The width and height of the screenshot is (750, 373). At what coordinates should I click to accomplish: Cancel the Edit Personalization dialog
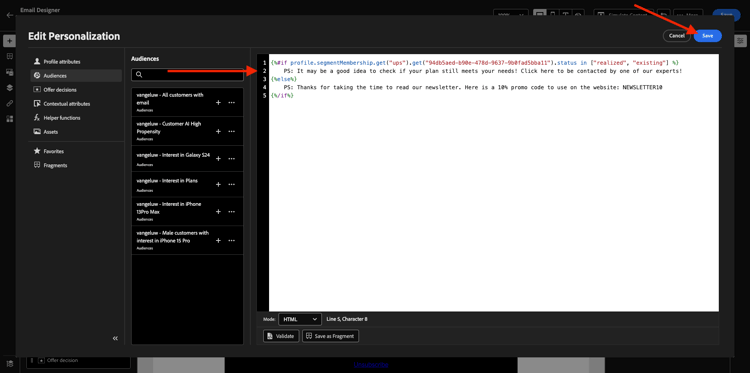[x=677, y=36]
